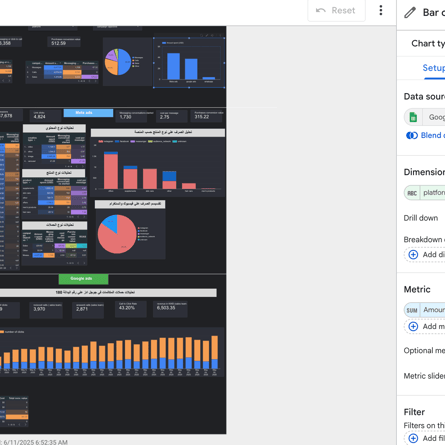Viewport: 445px width, 445px height.
Task: Click the Drill down label
Action: click(421, 218)
